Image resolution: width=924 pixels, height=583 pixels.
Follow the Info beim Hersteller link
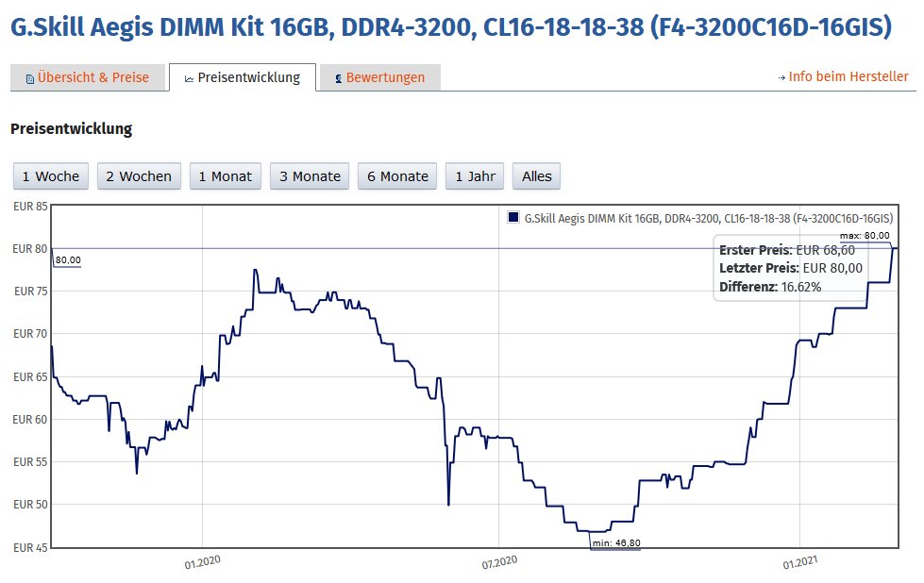click(848, 76)
